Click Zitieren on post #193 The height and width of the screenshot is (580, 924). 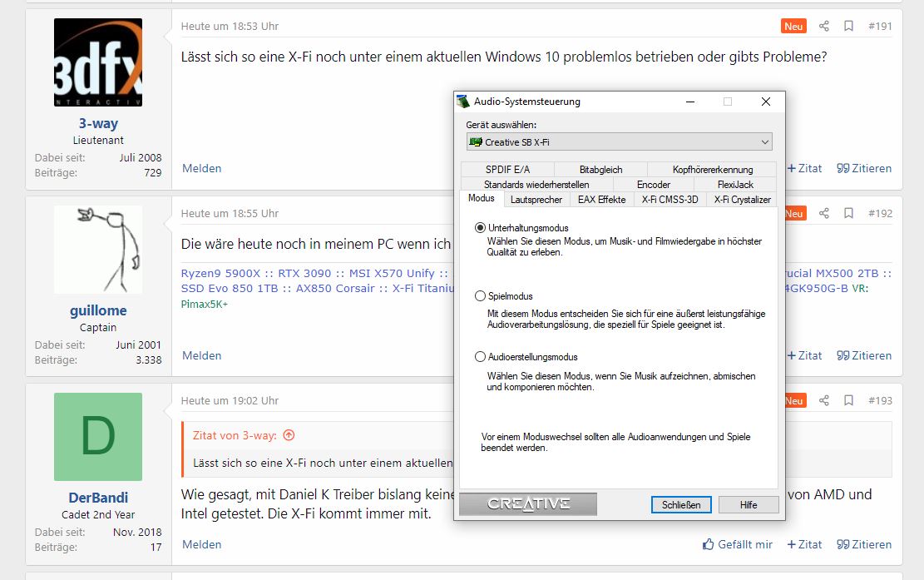tap(864, 544)
